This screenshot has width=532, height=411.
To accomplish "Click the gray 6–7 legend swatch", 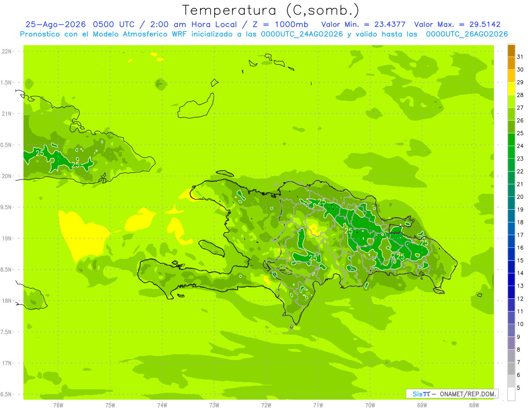I will click(511, 369).
